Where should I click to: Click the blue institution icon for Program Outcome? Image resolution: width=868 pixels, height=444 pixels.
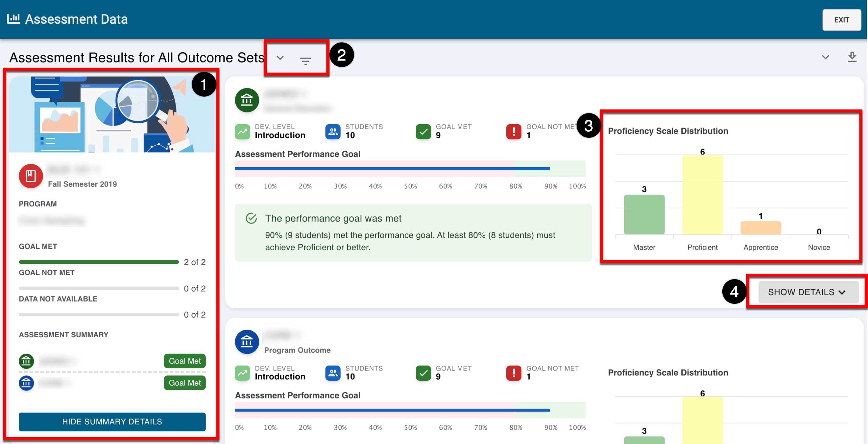[x=247, y=341]
